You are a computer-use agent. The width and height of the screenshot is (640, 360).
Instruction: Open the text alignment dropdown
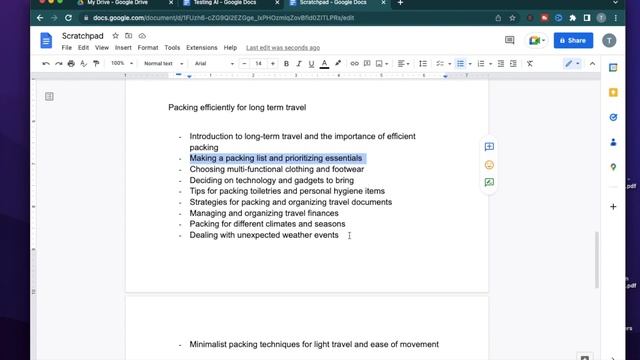(x=404, y=64)
